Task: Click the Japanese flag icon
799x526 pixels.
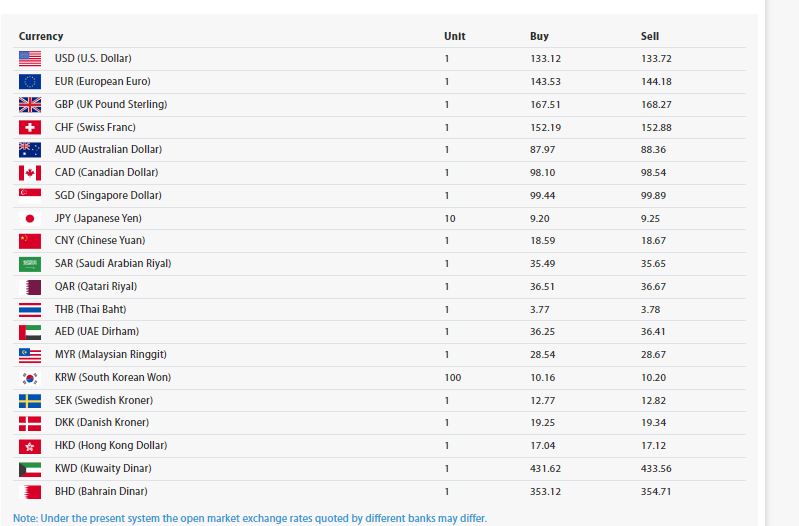Action: (29, 218)
